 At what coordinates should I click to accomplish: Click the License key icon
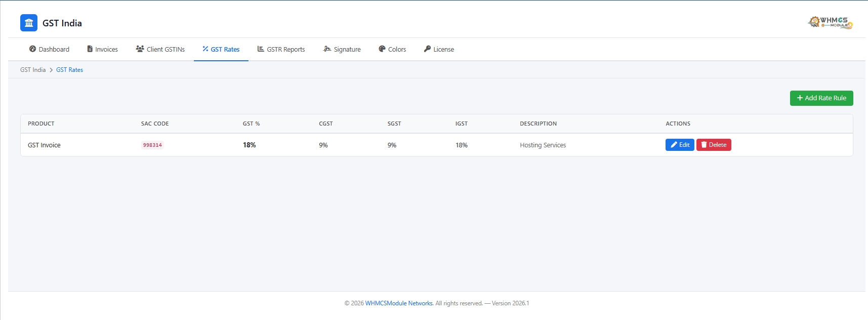point(427,49)
